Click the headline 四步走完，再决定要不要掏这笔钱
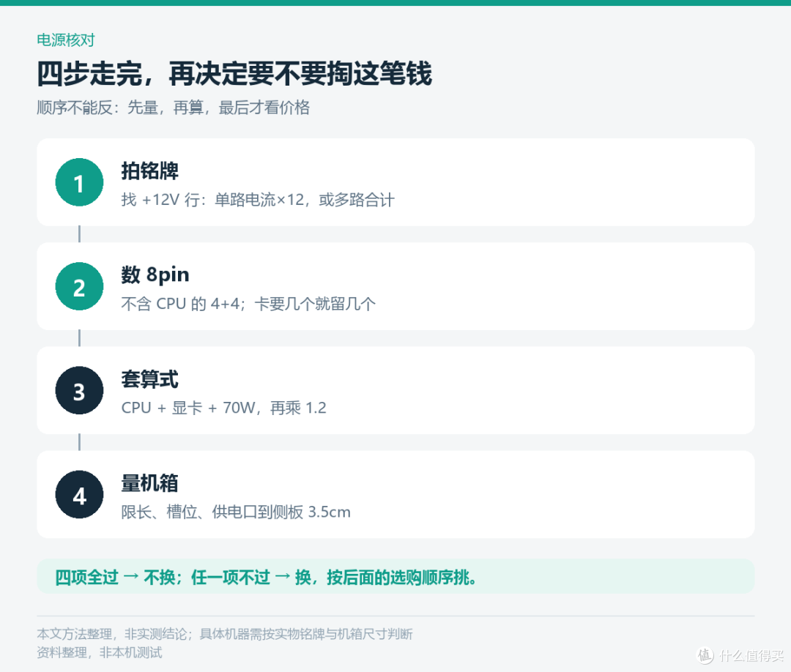Viewport: 791px width, 672px height. [234, 74]
